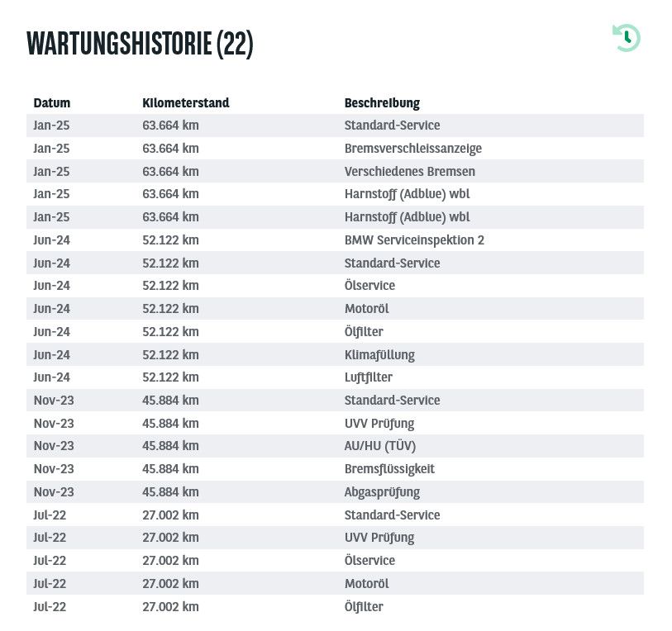Click the Jul-22 Ölfilter entry at bottom
This screenshot has height=631, width=672.
pos(364,606)
